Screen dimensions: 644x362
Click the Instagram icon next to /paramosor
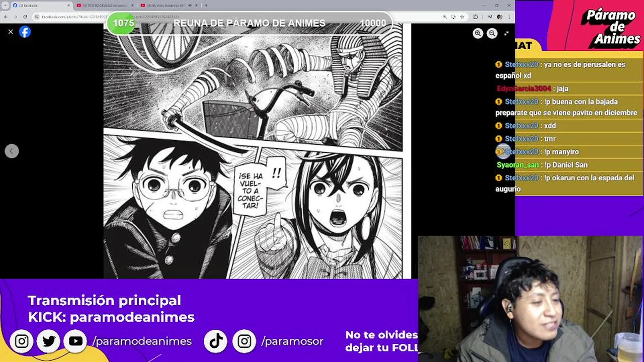click(x=244, y=341)
